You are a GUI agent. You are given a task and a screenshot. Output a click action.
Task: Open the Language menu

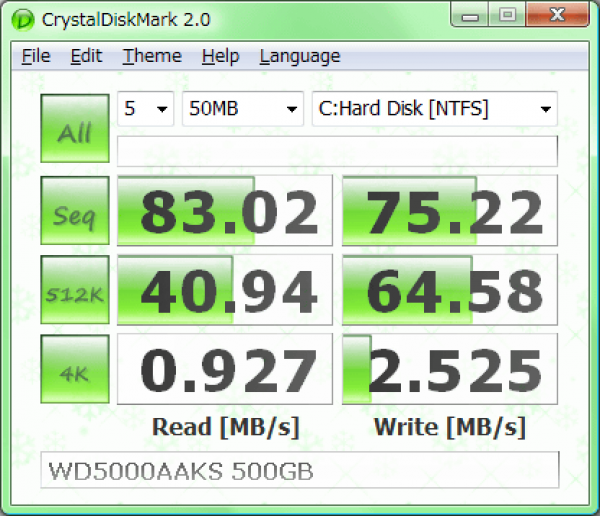(300, 56)
